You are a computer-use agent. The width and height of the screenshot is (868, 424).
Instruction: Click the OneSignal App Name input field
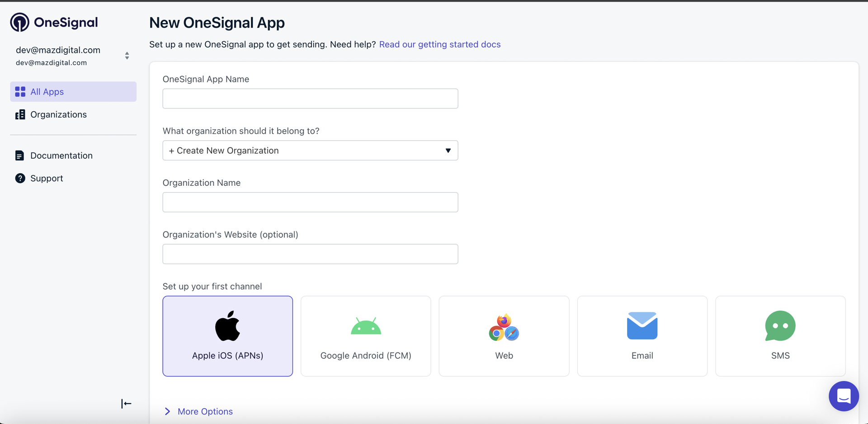click(310, 99)
